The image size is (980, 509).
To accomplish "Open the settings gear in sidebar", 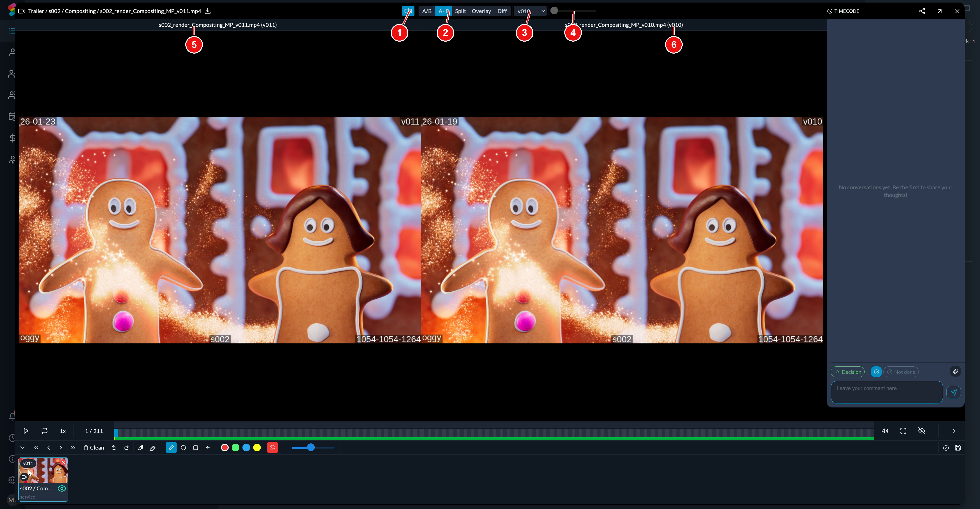I will (x=12, y=480).
